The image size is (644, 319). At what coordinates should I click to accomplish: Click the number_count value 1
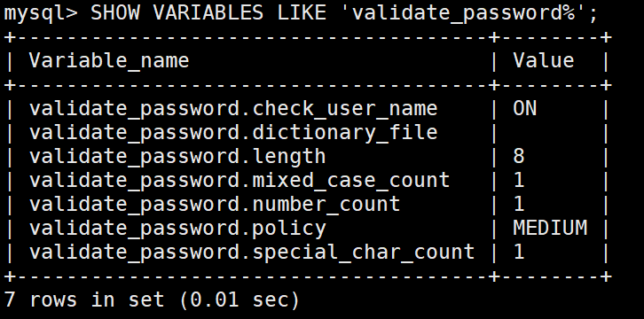click(x=519, y=204)
